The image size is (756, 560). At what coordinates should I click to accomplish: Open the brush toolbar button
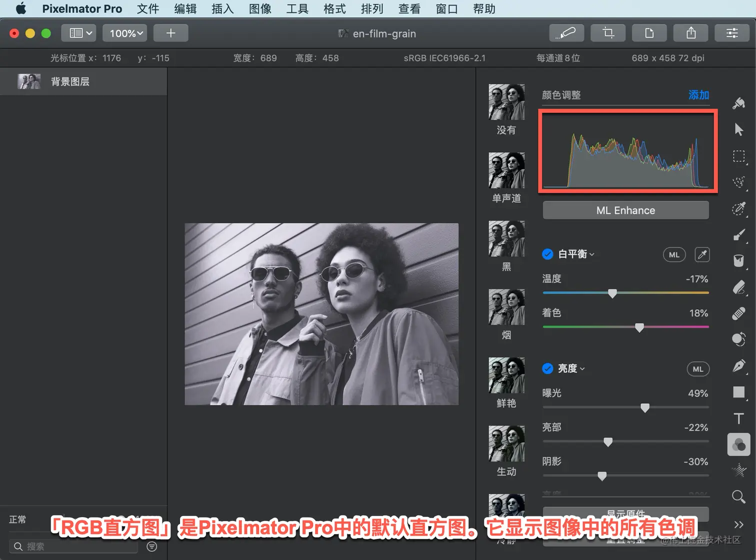click(x=566, y=33)
